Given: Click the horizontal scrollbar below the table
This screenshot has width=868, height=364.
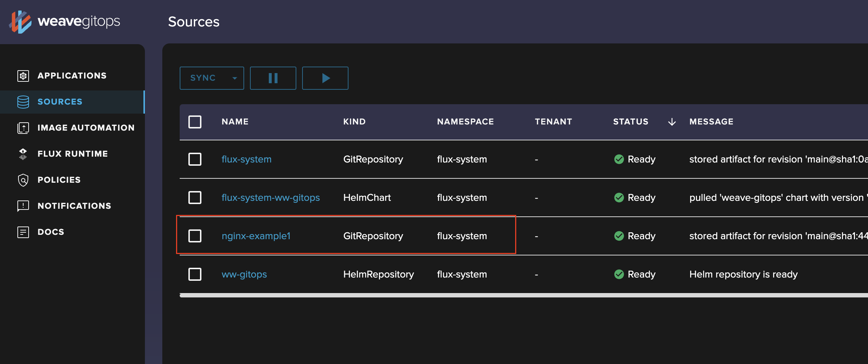Looking at the screenshot, I should [524, 295].
